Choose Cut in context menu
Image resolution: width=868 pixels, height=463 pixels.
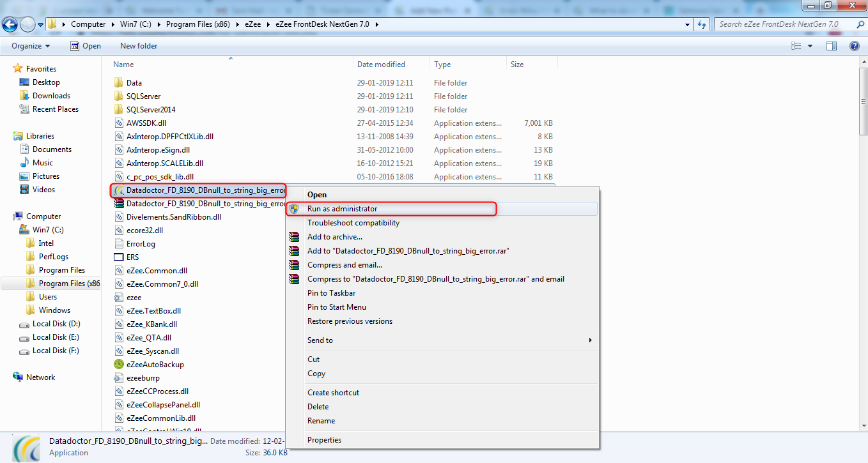[313, 360]
